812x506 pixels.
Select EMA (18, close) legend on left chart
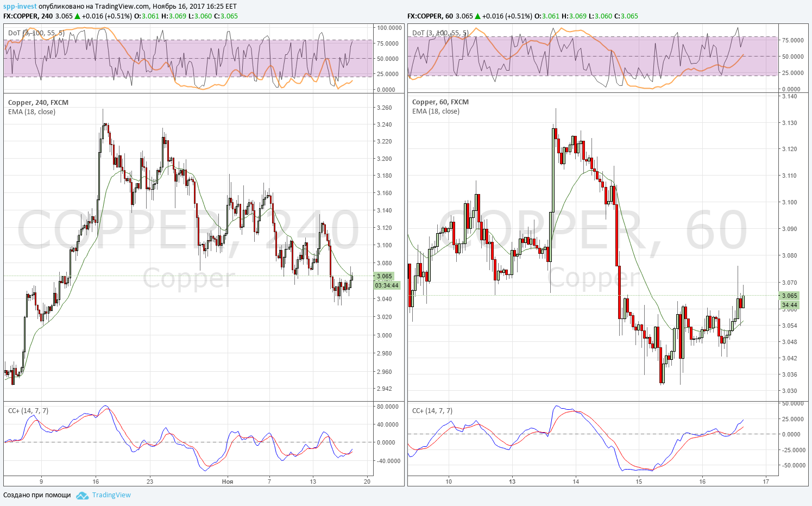(32, 112)
